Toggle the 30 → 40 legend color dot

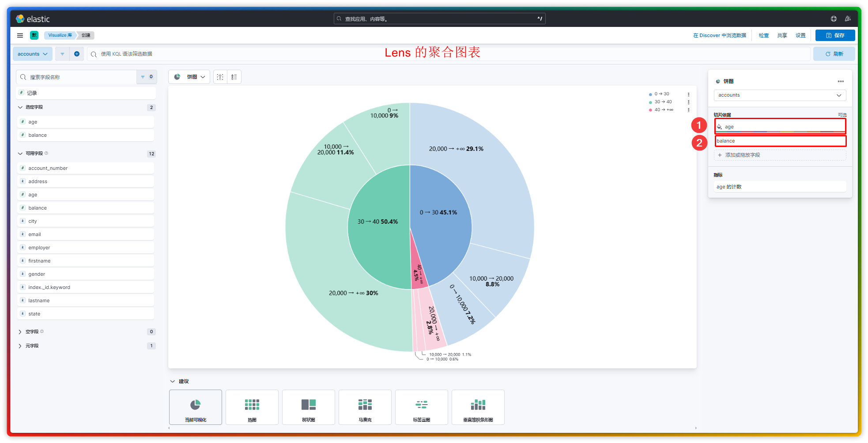click(x=650, y=102)
